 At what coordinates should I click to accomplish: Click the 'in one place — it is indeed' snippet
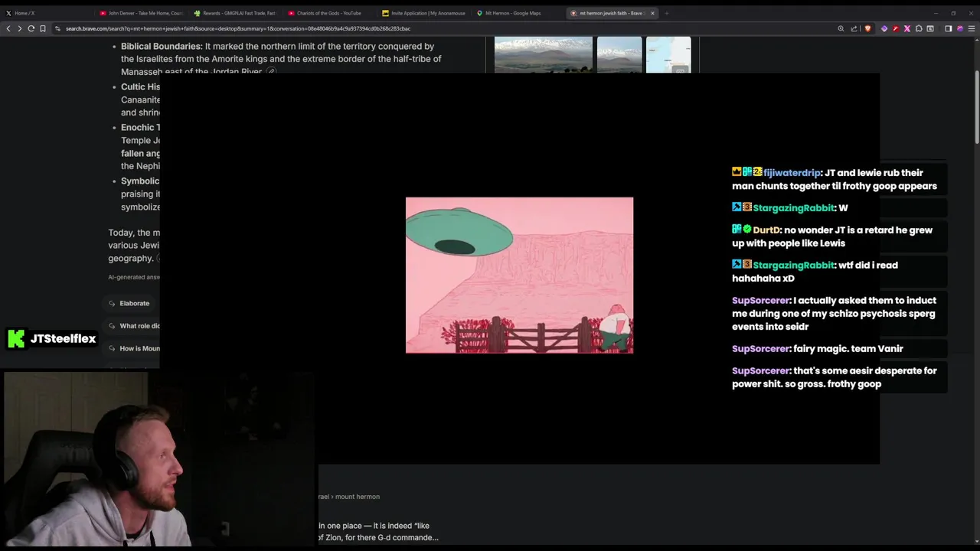[374, 526]
